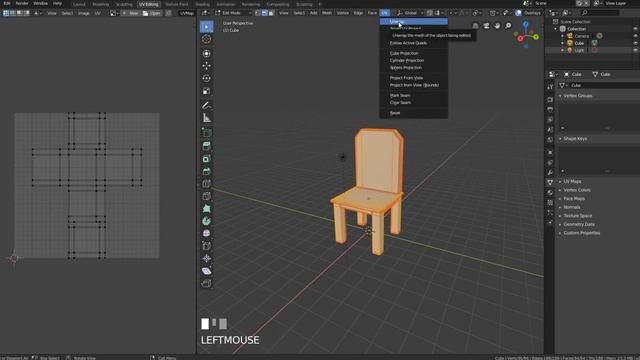Toggle visibility eye for Collection

[636, 29]
